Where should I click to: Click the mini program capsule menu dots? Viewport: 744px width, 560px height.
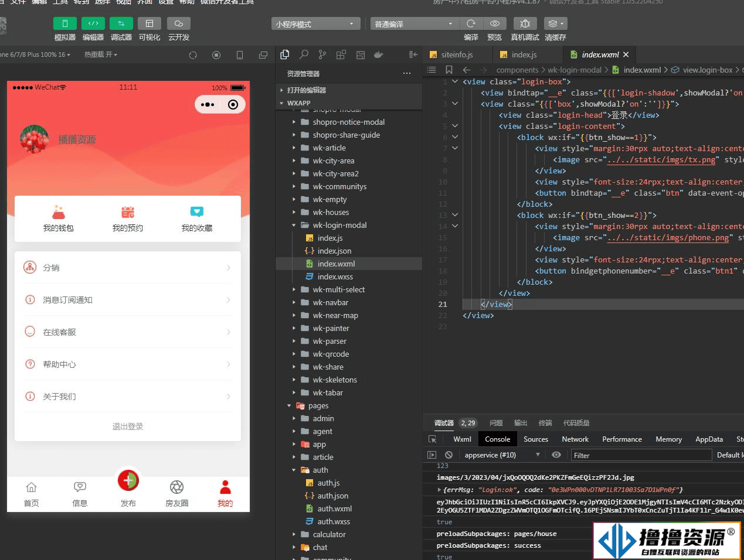click(x=208, y=104)
